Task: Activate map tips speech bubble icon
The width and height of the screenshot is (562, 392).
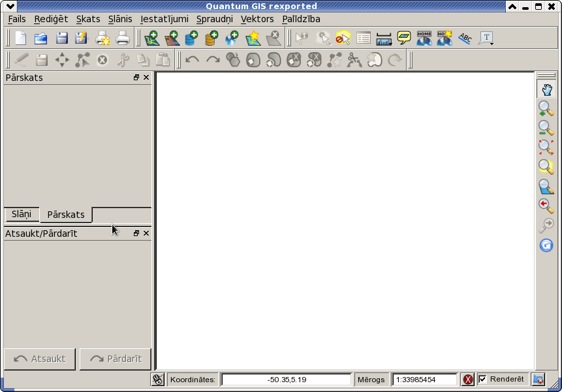Action: tap(404, 38)
